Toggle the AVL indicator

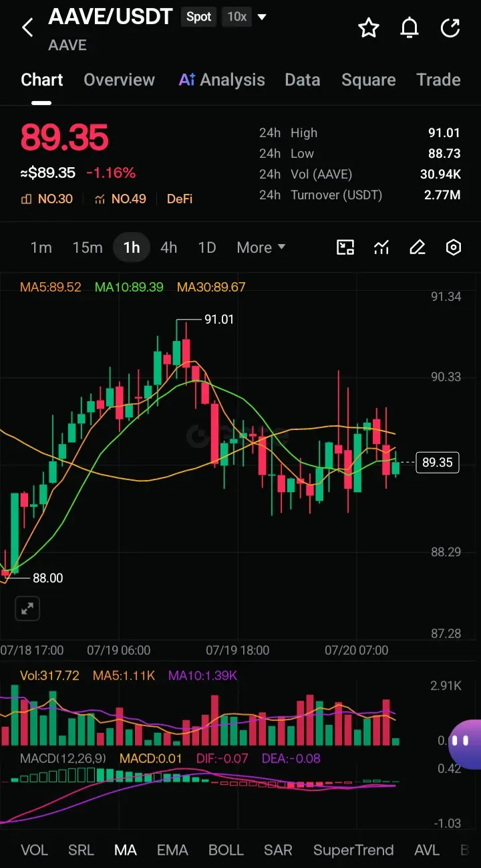[x=427, y=850]
